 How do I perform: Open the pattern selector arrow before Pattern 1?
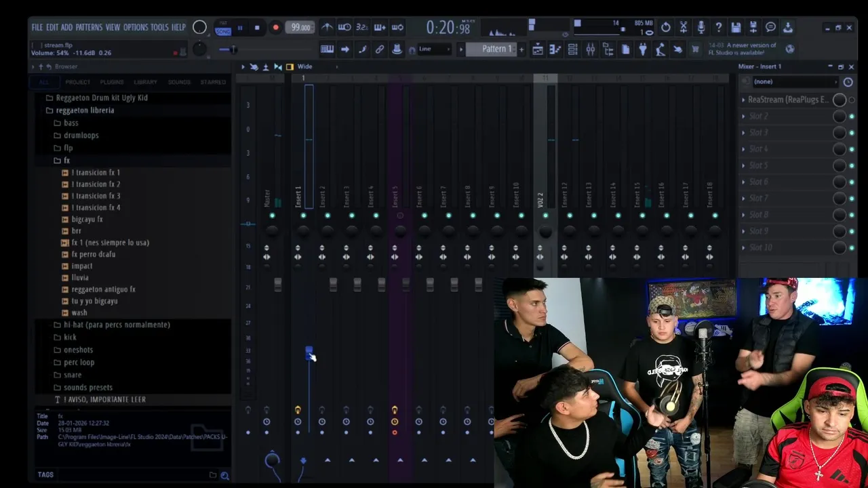coord(461,49)
